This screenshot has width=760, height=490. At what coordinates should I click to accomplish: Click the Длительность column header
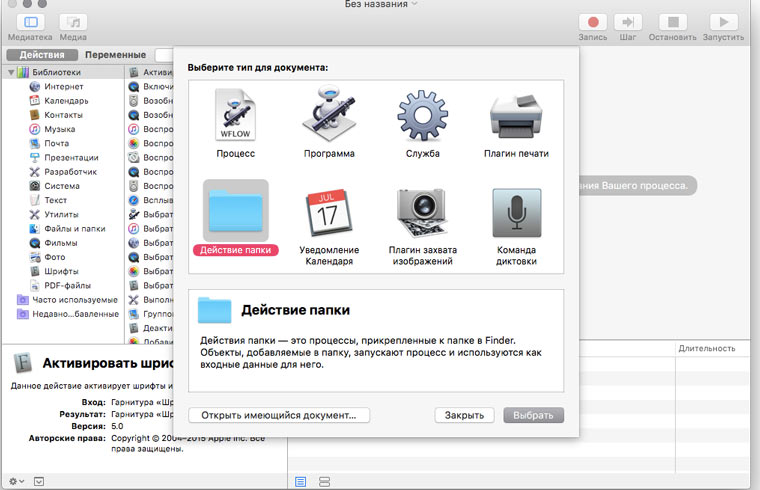(x=707, y=348)
